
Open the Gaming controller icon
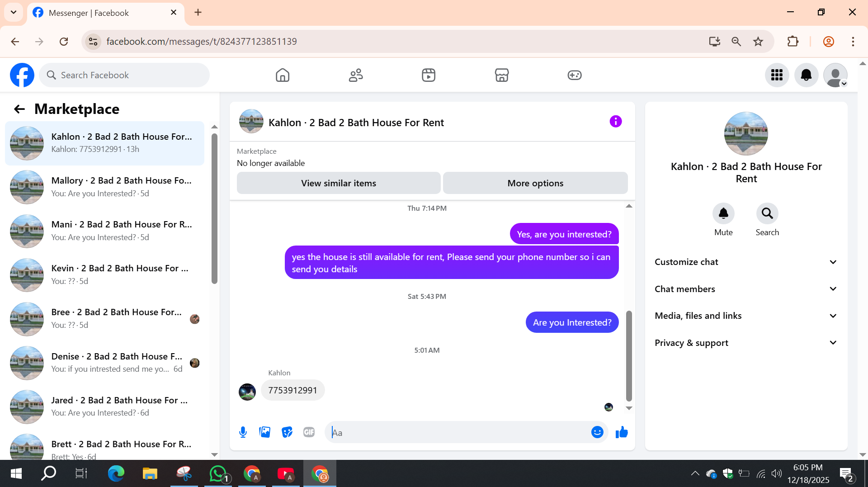pos(575,75)
